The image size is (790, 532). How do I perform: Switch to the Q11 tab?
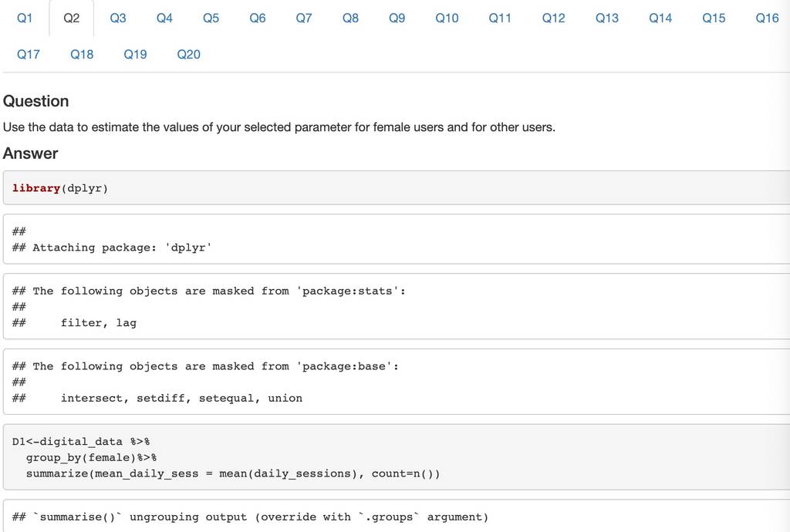[x=500, y=19]
